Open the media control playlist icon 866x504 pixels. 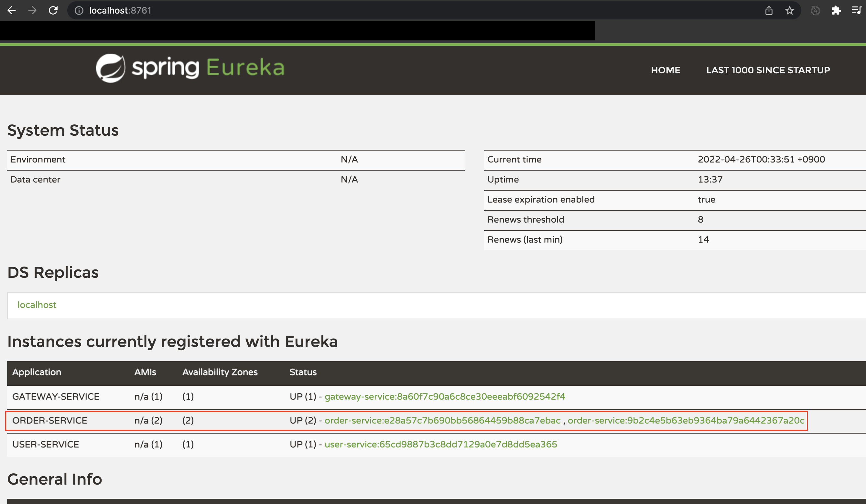point(856,11)
